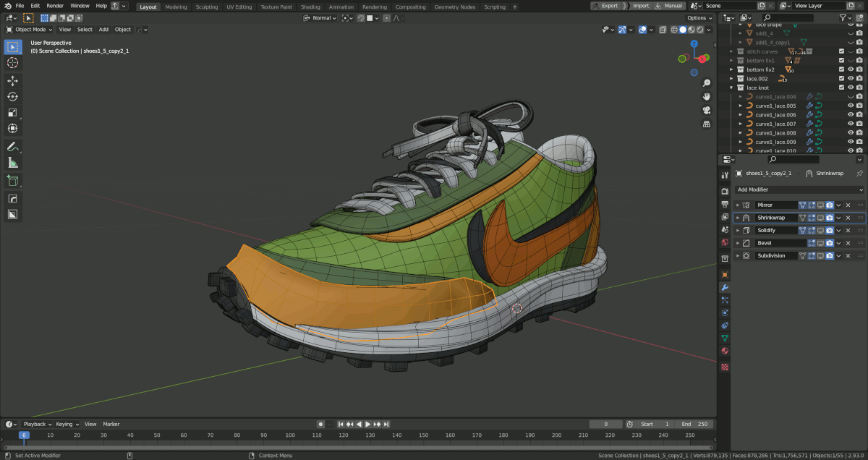Screen dimensions: 868x460
Task: Toggle visibility of curve1_lace.007
Action: pyautogui.click(x=851, y=124)
